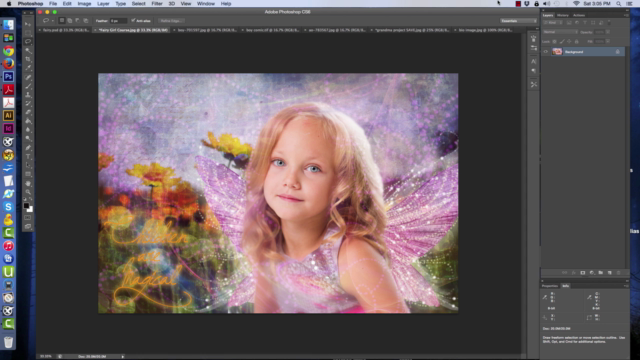Toggle Quick Mask mode
The height and width of the screenshot is (360, 640).
click(28, 218)
